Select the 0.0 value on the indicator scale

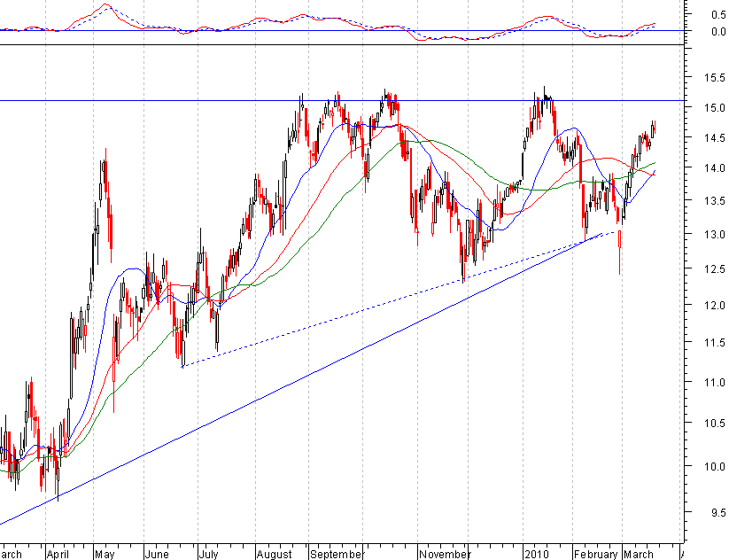coord(718,31)
